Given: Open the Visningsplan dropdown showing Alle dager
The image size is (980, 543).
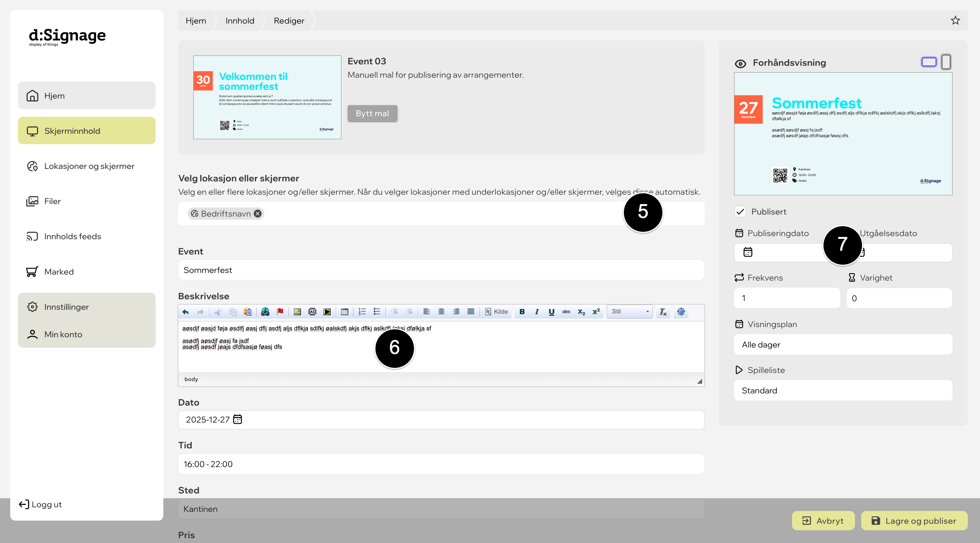Looking at the screenshot, I should pyautogui.click(x=843, y=345).
